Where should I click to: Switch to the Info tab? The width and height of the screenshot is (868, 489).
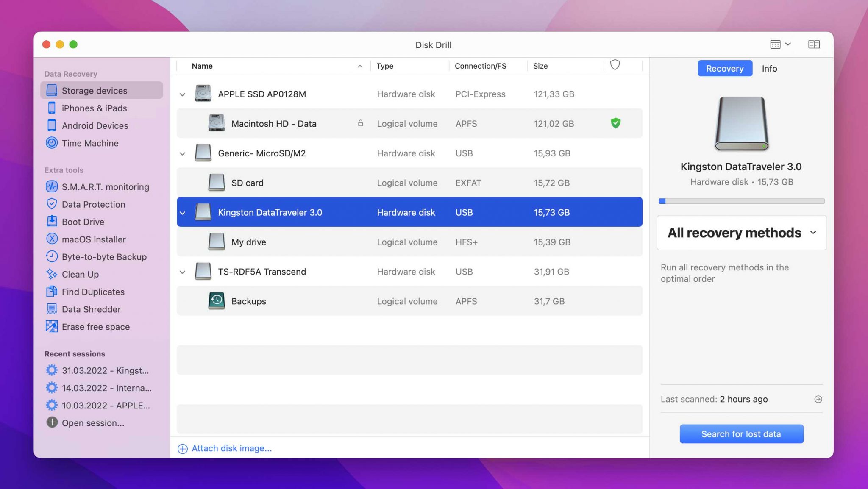[770, 68]
